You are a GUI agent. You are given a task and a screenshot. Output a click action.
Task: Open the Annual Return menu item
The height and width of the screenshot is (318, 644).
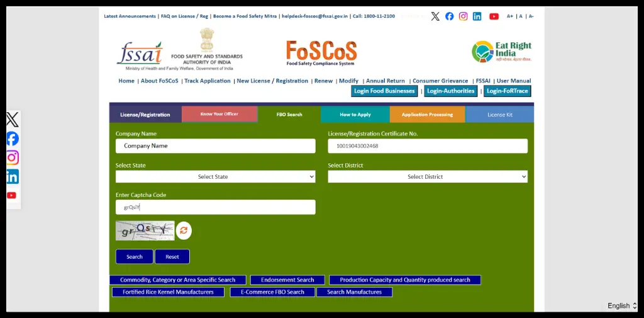(x=386, y=81)
